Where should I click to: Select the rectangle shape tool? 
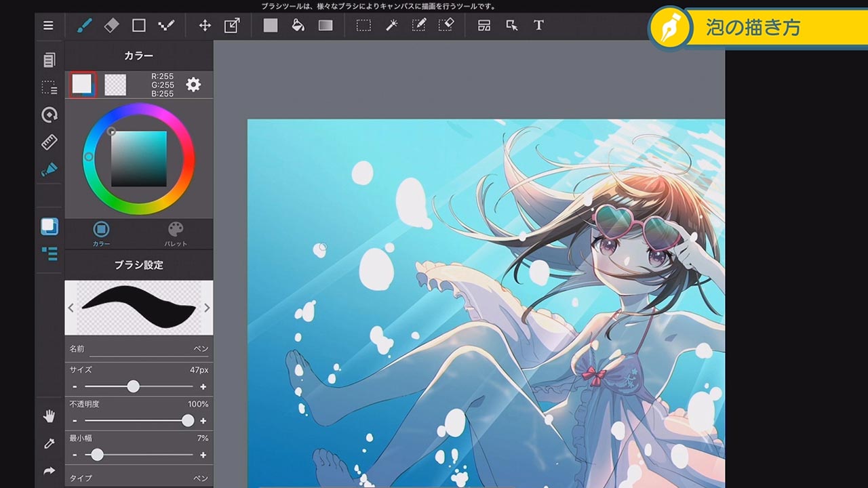tap(139, 26)
